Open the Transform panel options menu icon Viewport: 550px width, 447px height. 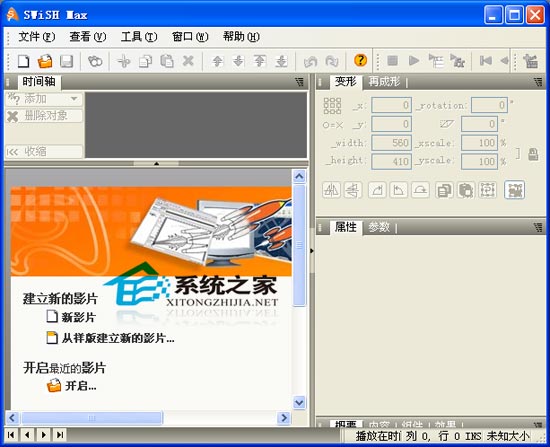tap(538, 82)
